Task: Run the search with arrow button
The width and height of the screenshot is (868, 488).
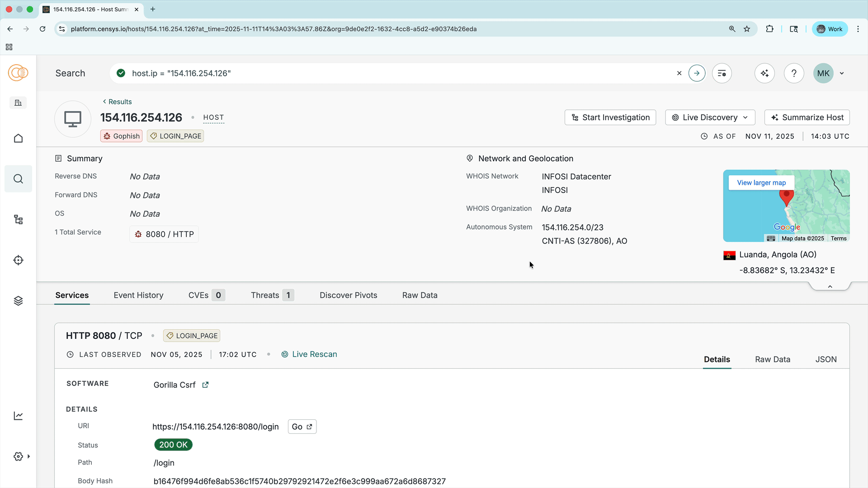Action: coord(697,73)
